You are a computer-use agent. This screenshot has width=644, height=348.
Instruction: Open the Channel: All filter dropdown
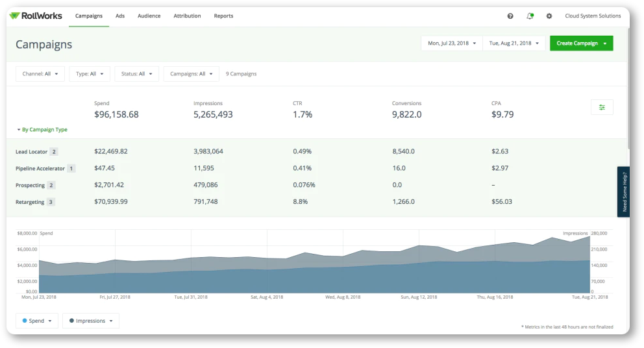point(40,74)
